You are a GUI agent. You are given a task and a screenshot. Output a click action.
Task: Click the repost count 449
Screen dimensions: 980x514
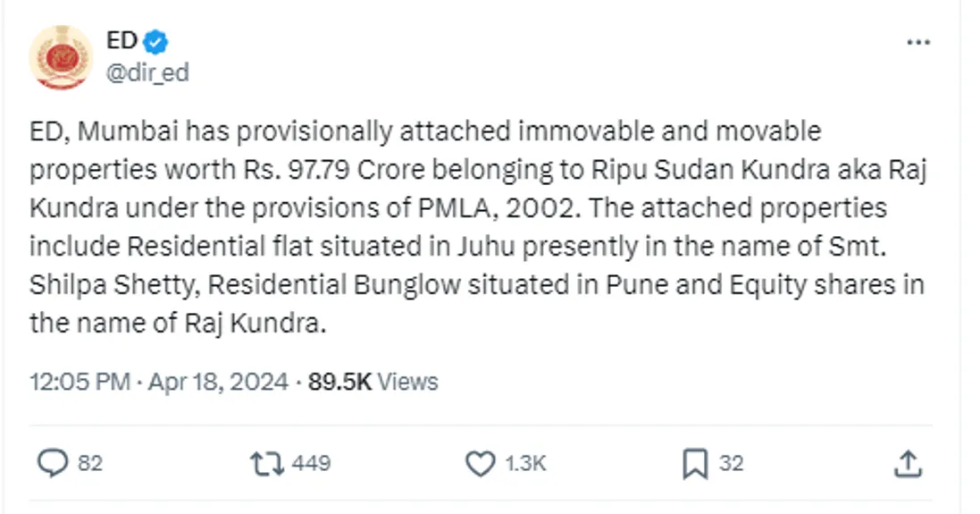click(x=311, y=464)
